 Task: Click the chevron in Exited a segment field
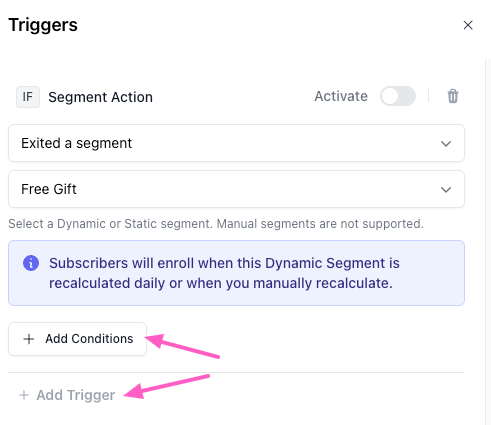[x=446, y=144]
